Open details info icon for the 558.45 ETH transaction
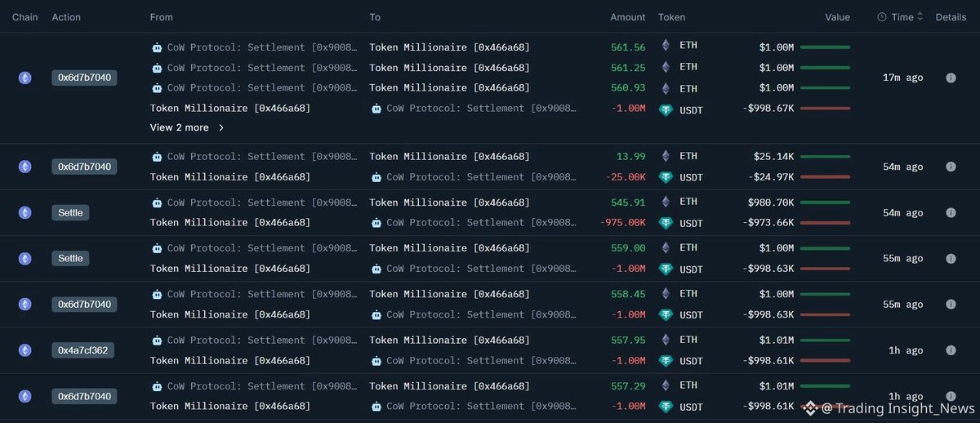The width and height of the screenshot is (980, 423). (951, 304)
